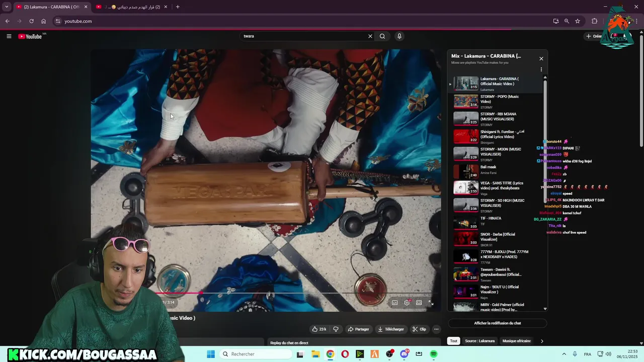
Task: Dislike the video
Action: point(336,329)
